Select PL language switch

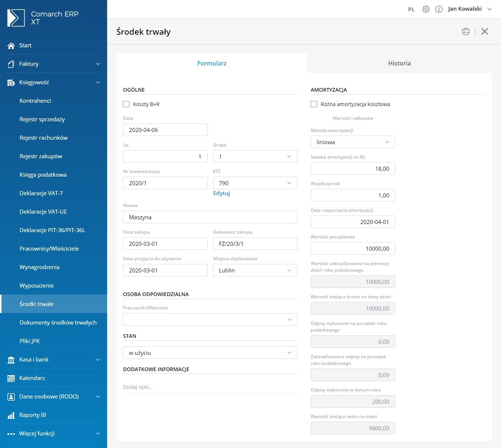[x=411, y=10]
